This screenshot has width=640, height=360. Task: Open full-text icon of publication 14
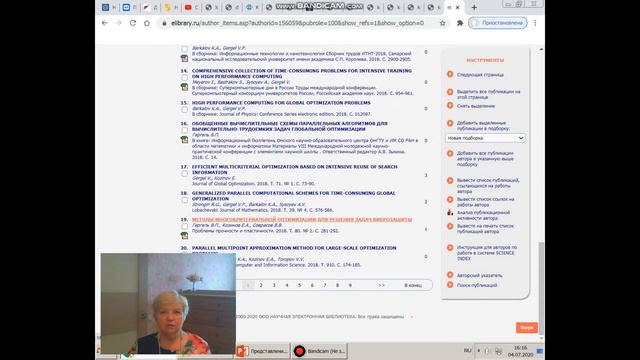pyautogui.click(x=184, y=87)
